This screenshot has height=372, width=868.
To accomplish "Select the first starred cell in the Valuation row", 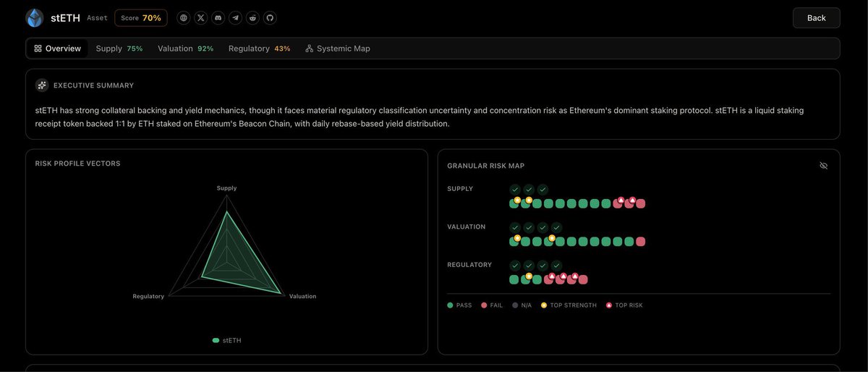I will point(514,241).
